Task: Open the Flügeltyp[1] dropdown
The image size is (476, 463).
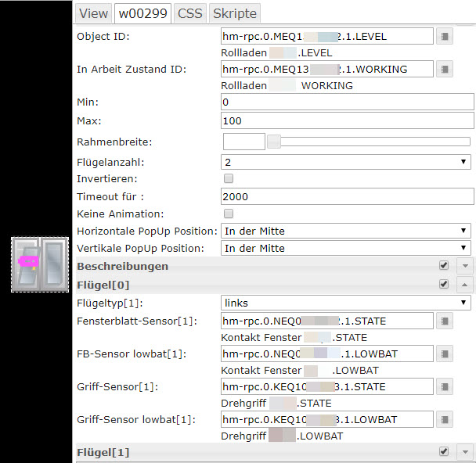Action: pyautogui.click(x=346, y=302)
